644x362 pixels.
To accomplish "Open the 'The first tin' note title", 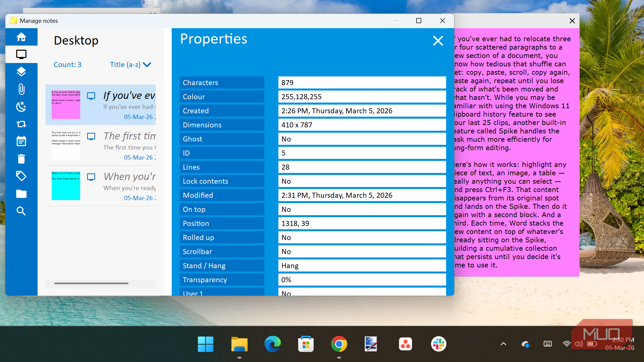I will click(x=129, y=136).
